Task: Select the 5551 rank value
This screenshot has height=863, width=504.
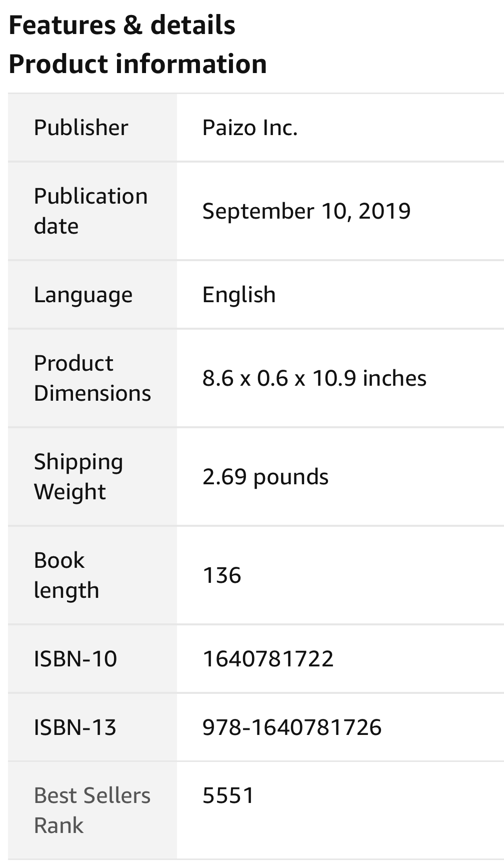Action: coord(228,795)
